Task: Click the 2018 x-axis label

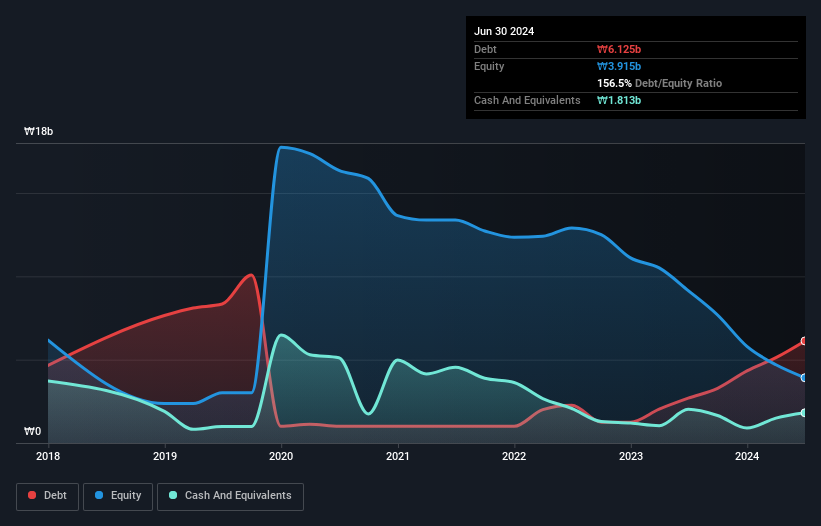Action: (x=48, y=456)
